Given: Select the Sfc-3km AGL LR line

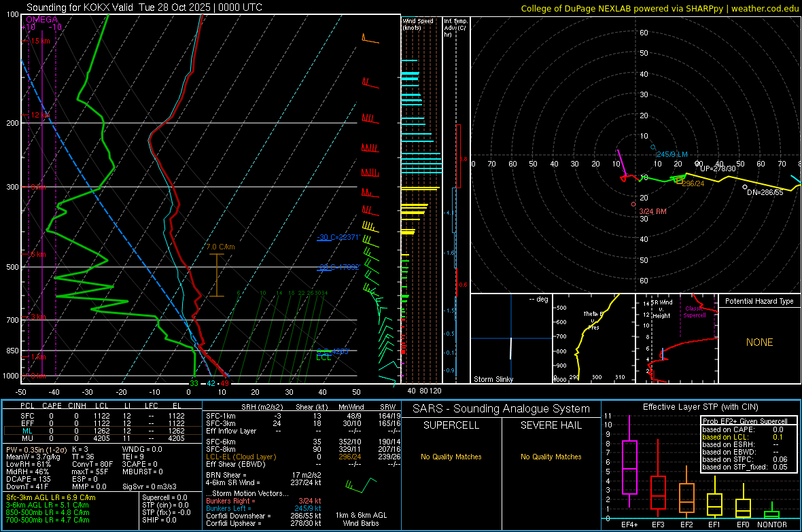Looking at the screenshot, I should coord(51,497).
